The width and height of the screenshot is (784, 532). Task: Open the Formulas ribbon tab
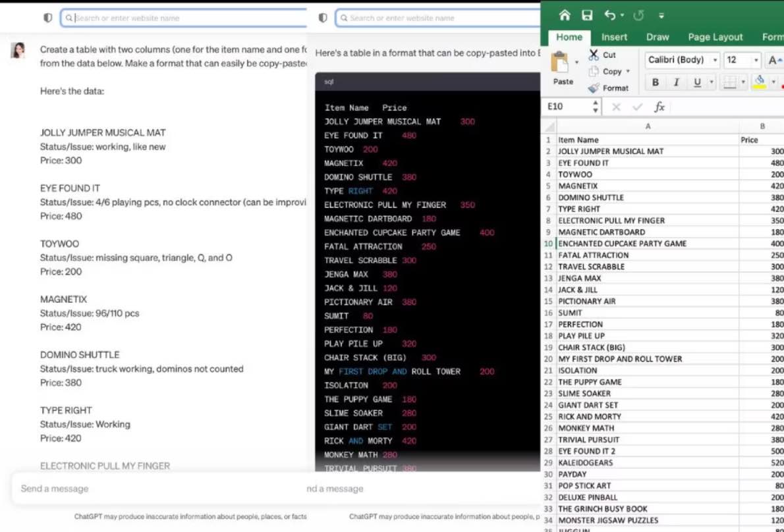tap(773, 37)
